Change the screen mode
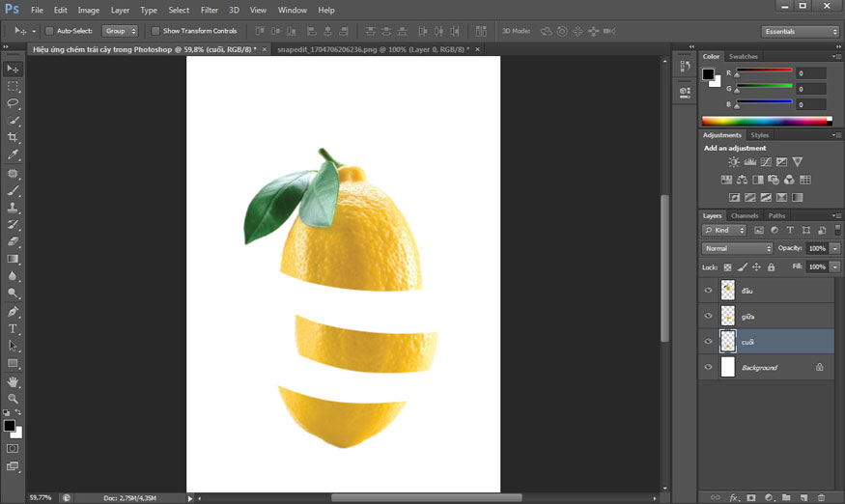 (13, 466)
